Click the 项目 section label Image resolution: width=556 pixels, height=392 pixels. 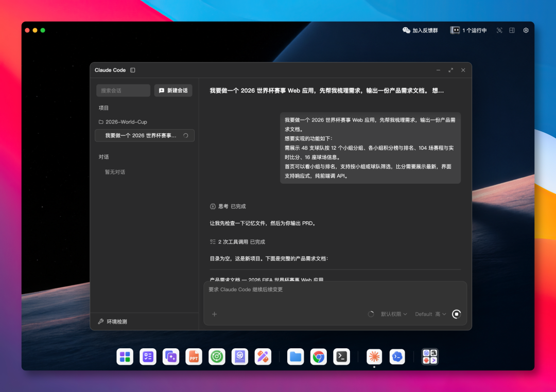click(103, 108)
